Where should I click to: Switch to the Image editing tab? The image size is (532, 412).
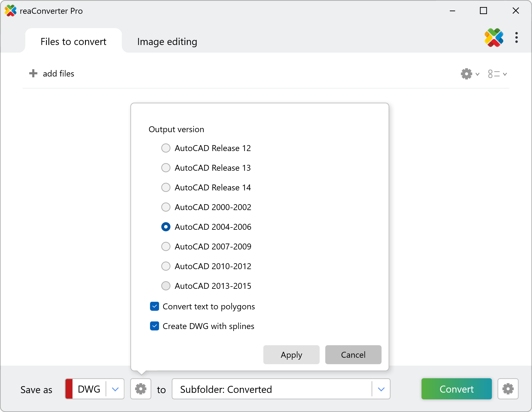167,42
